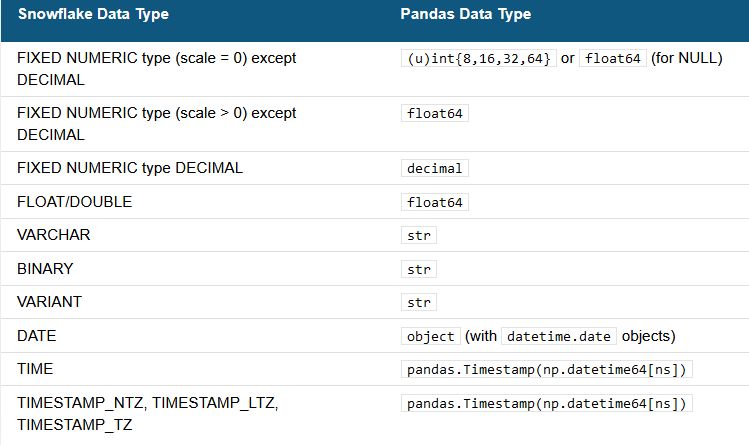
Task: Click the str code in VARIANT row
Action: (418, 303)
